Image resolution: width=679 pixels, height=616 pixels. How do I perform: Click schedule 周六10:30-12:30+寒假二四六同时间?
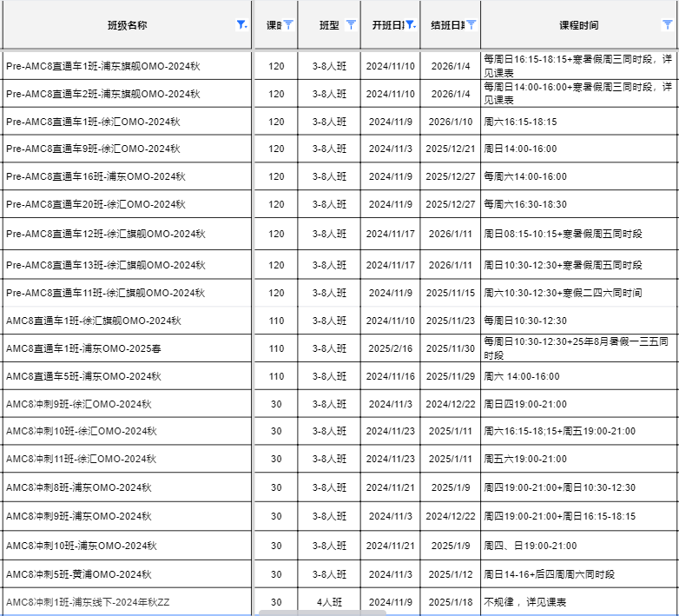point(579,293)
